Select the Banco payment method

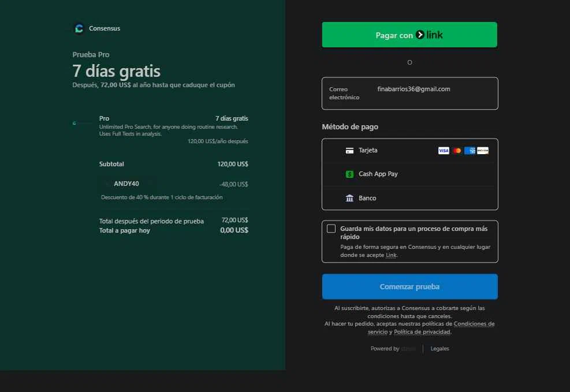[x=409, y=198]
